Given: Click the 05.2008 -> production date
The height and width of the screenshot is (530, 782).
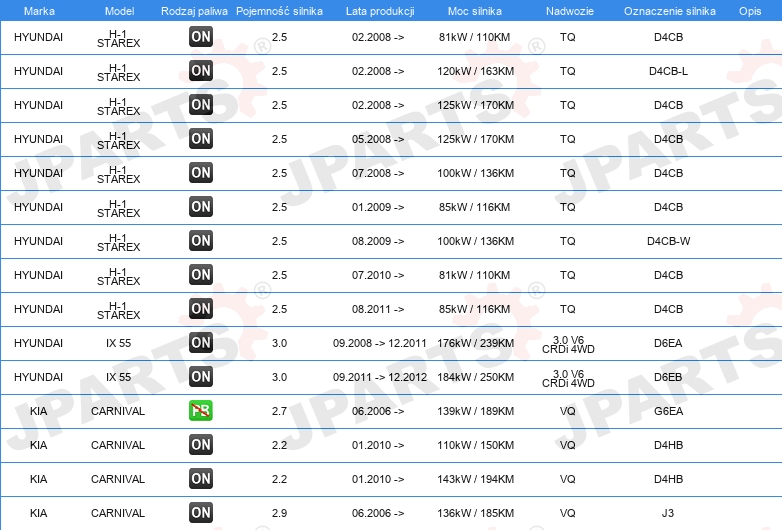Looking at the screenshot, I should pyautogui.click(x=378, y=139).
